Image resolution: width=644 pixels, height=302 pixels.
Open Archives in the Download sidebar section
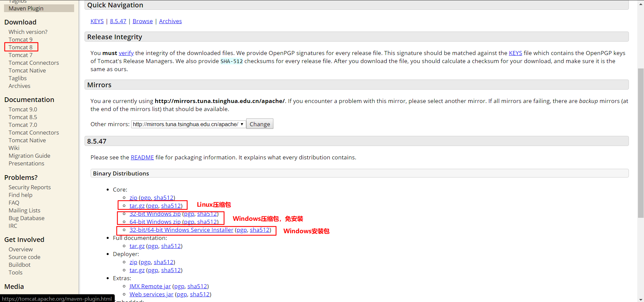pyautogui.click(x=19, y=86)
